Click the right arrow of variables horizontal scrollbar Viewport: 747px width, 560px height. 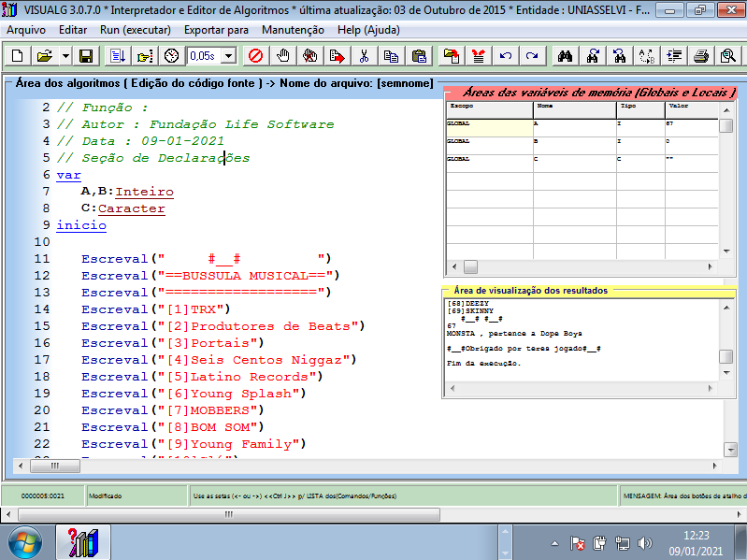(x=711, y=266)
